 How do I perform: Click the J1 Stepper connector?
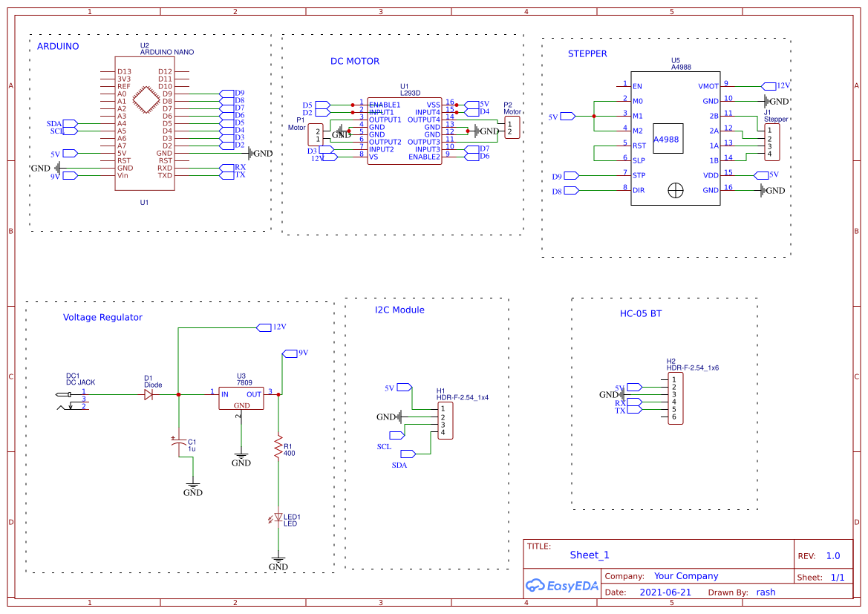click(772, 143)
